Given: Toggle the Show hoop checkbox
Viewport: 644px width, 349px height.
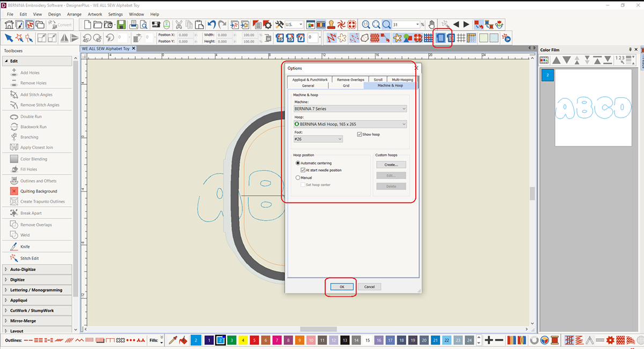Looking at the screenshot, I should 360,134.
